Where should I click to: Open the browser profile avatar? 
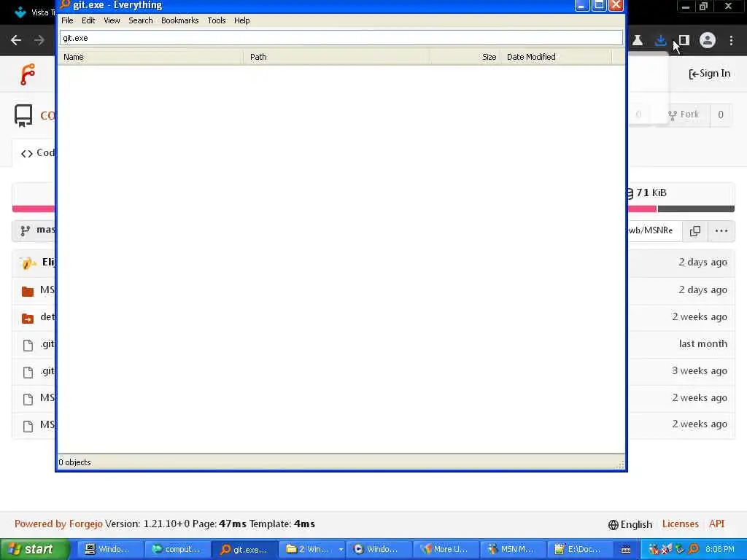pyautogui.click(x=708, y=41)
